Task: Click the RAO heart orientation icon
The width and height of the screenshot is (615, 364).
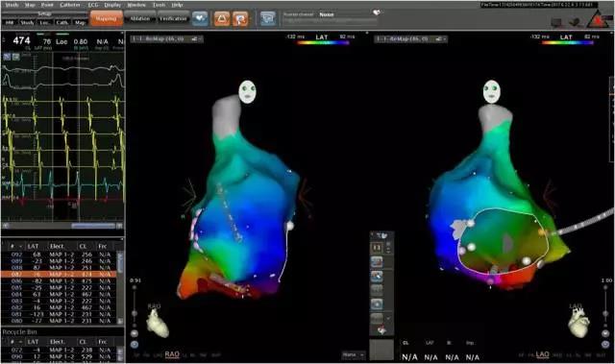Action: coord(158,323)
